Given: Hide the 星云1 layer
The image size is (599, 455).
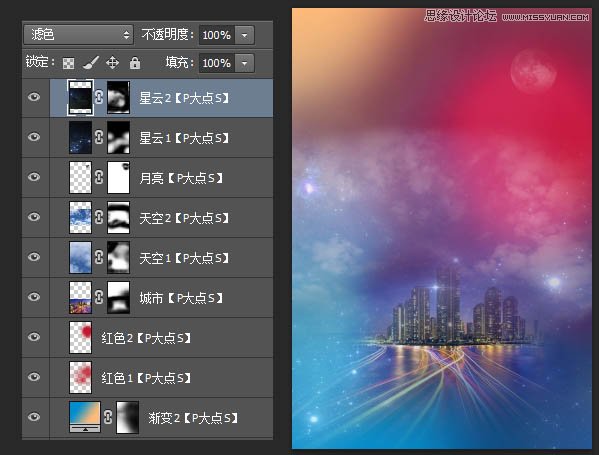Looking at the screenshot, I should (34, 137).
